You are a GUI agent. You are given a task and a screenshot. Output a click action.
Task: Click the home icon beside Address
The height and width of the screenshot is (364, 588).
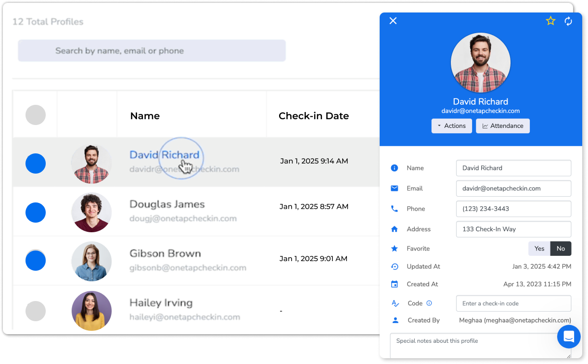pyautogui.click(x=395, y=229)
